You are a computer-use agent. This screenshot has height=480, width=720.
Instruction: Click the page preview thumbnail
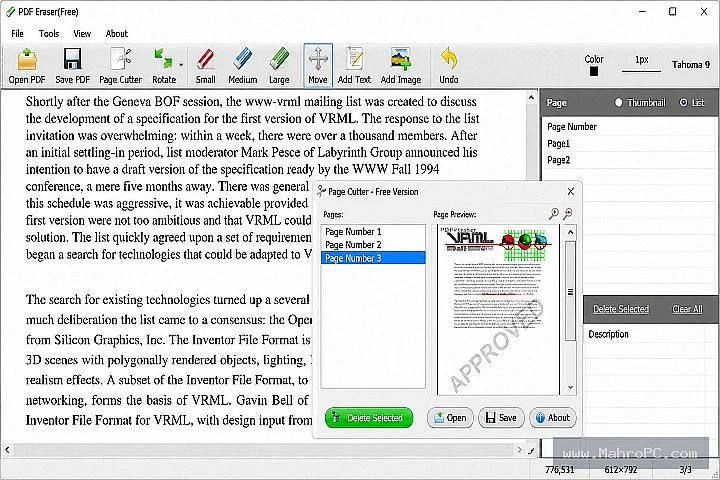[x=498, y=310]
